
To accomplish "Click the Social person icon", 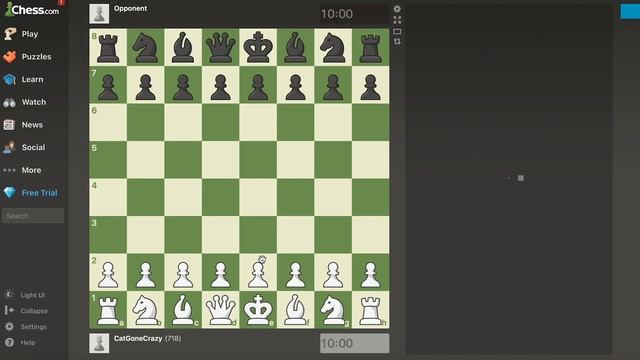I will point(9,147).
